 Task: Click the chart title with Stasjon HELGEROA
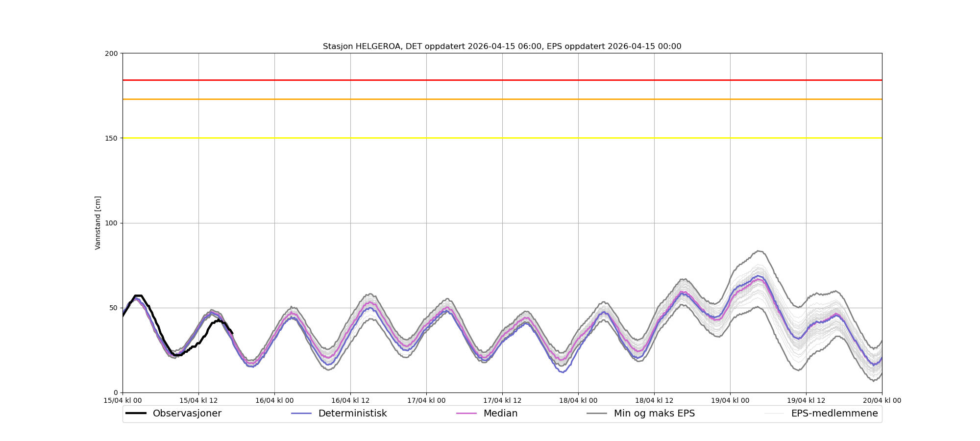[x=502, y=47]
